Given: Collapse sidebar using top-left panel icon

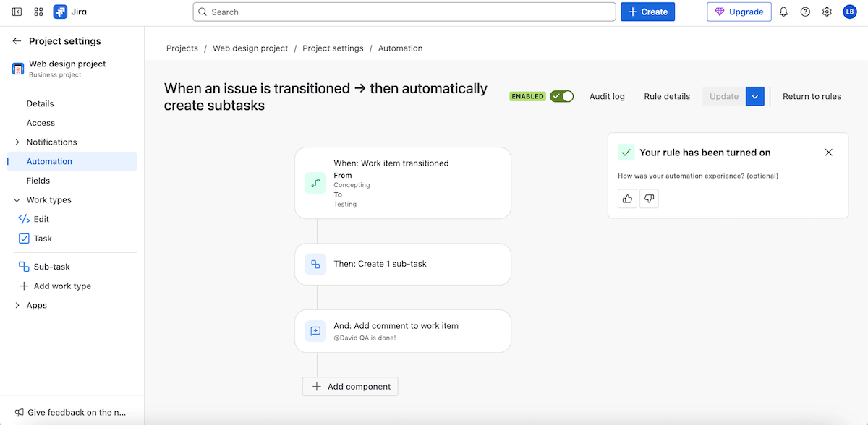Looking at the screenshot, I should click(x=17, y=12).
